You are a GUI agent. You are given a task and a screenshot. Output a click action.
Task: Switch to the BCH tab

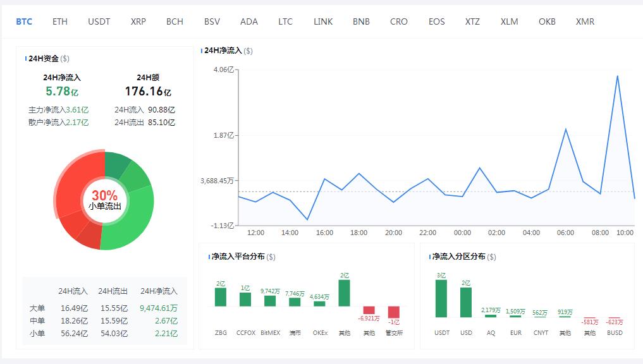[x=175, y=21]
